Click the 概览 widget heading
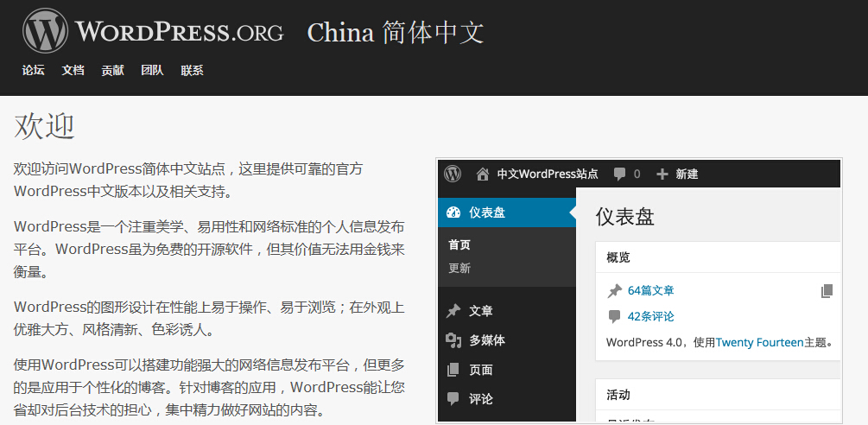This screenshot has height=425, width=868. (x=618, y=257)
